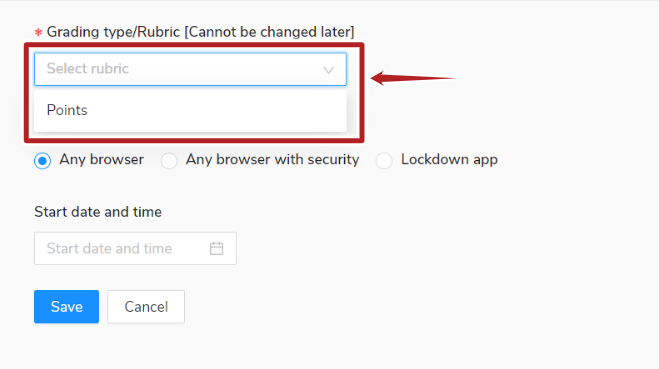Click blank area right of Points option
Screen dimensions: 659x369
(x=216, y=110)
